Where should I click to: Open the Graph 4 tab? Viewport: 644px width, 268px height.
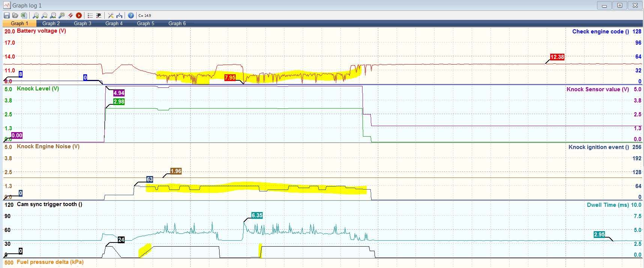[x=114, y=23]
